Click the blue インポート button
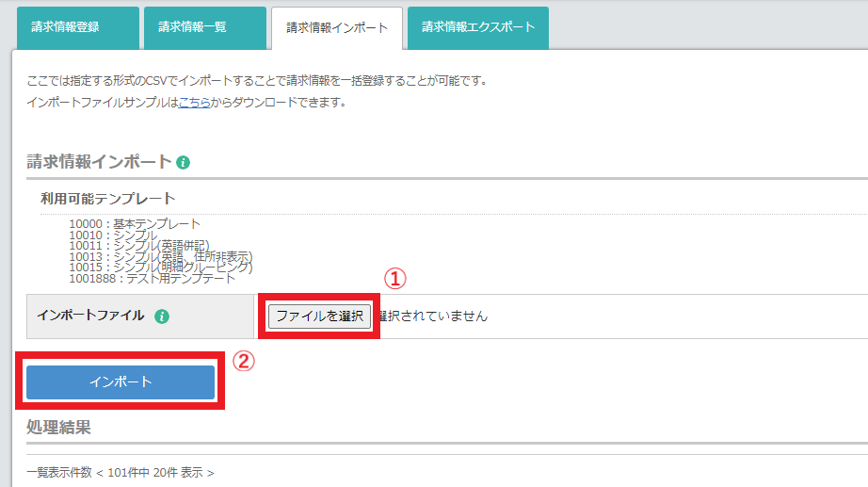This screenshot has height=487, width=868. [121, 381]
